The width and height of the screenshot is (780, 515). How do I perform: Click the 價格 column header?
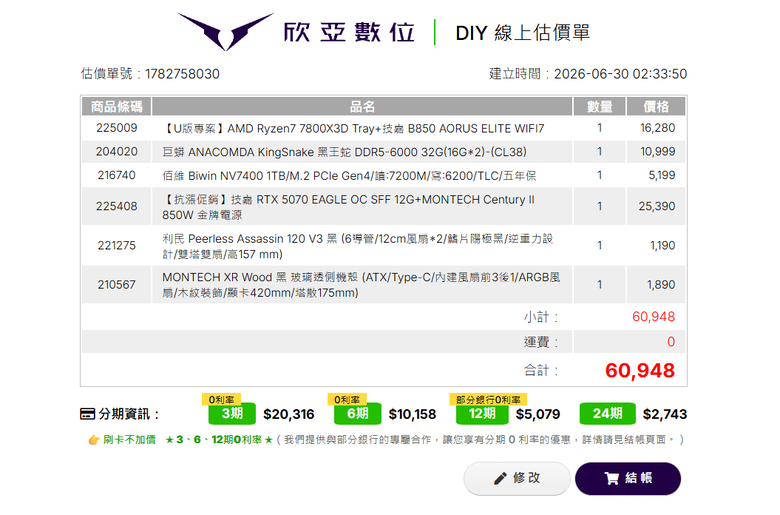coord(656,106)
